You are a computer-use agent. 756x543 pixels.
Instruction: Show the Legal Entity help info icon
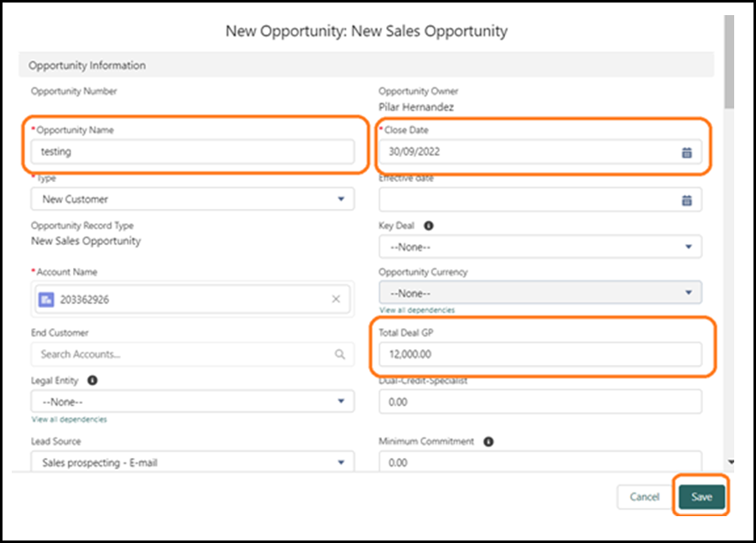[92, 380]
